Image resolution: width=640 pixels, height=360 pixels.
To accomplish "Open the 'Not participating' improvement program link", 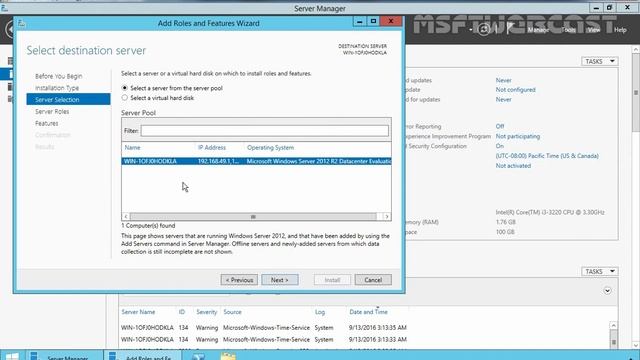I will click(518, 136).
